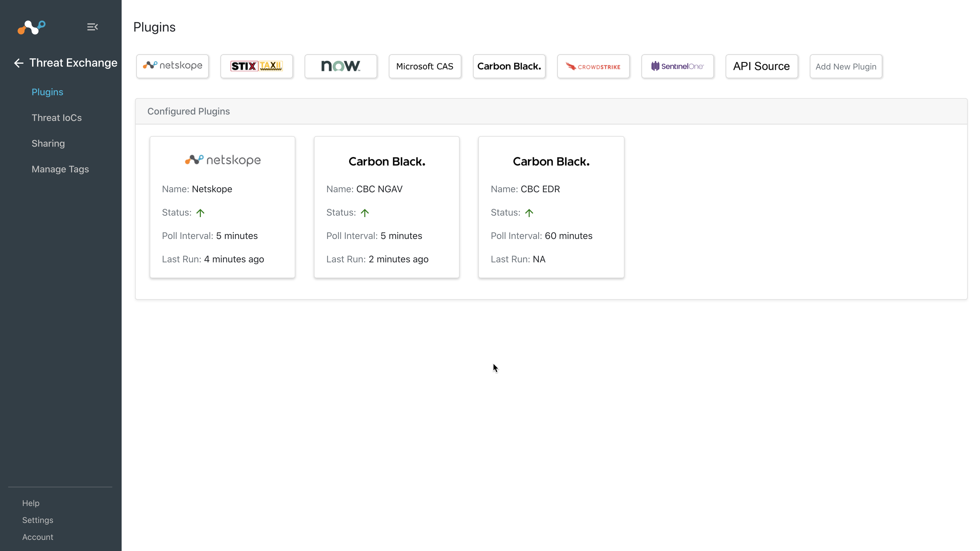This screenshot has height=551, width=980.
Task: Click the CBC NGAV status arrow
Action: [365, 213]
